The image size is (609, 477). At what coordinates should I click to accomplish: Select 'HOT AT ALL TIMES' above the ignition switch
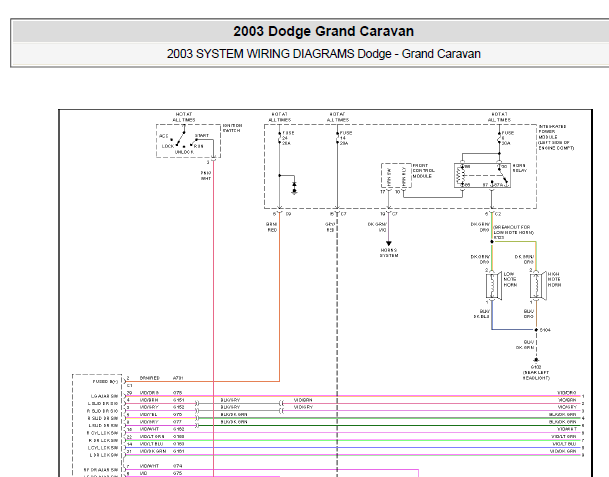click(x=184, y=117)
